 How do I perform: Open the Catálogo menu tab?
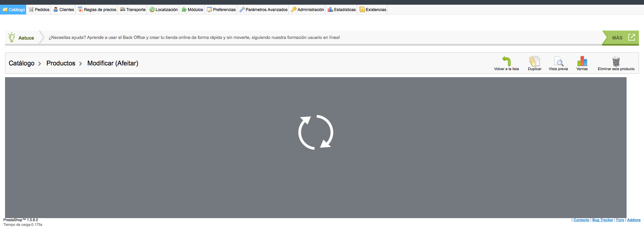tap(13, 9)
